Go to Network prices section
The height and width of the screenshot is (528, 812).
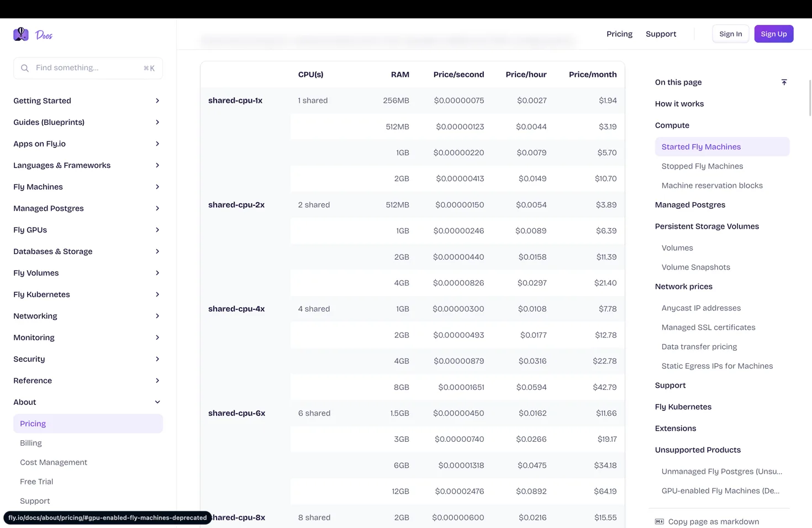683,287
